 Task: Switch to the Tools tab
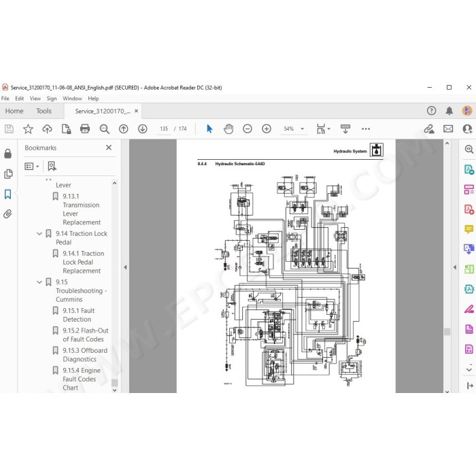(44, 111)
